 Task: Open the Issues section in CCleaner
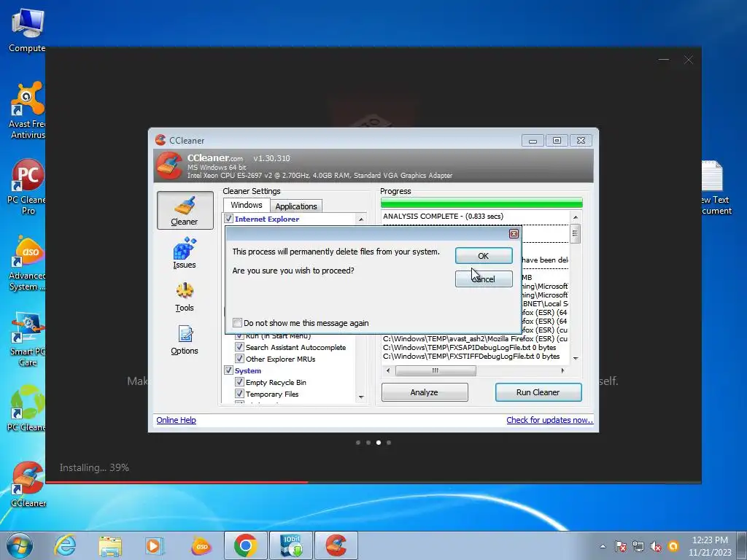tap(185, 253)
